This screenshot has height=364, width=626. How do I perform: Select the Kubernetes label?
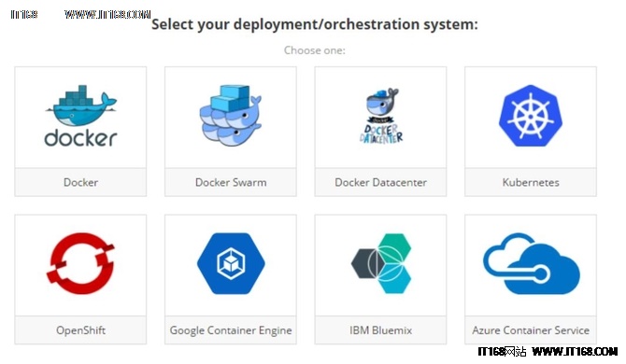(x=531, y=182)
